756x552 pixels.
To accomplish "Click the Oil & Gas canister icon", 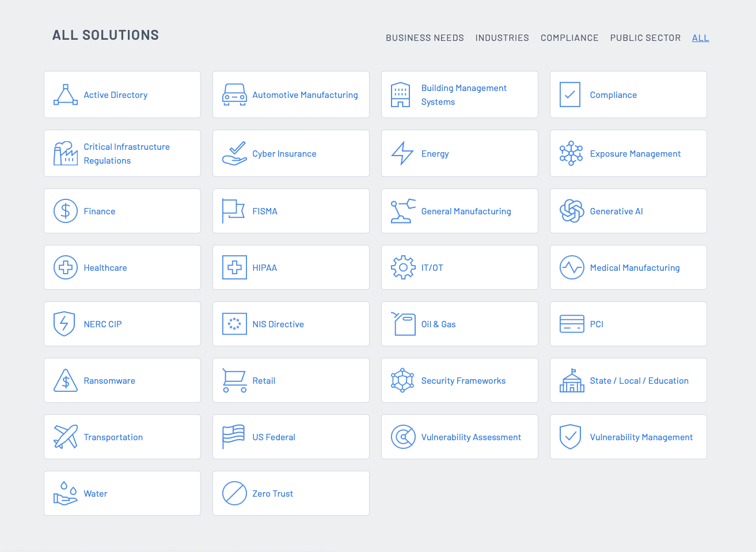I will click(x=404, y=324).
